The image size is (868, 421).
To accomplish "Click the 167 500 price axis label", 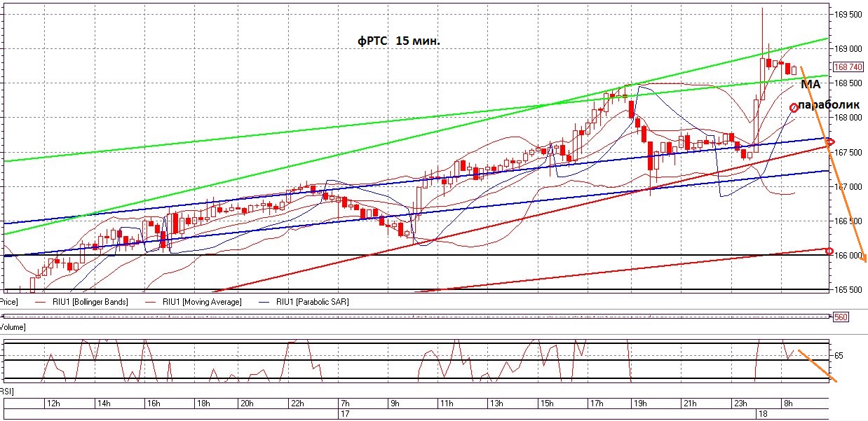I will 849,152.
